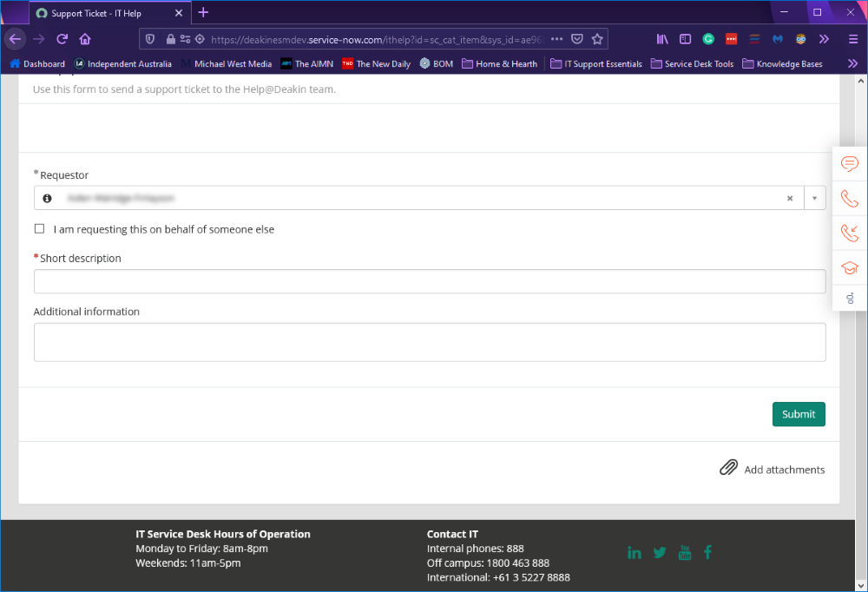Visit the YouTube channel from the footer
This screenshot has width=868, height=592.
pos(685,553)
